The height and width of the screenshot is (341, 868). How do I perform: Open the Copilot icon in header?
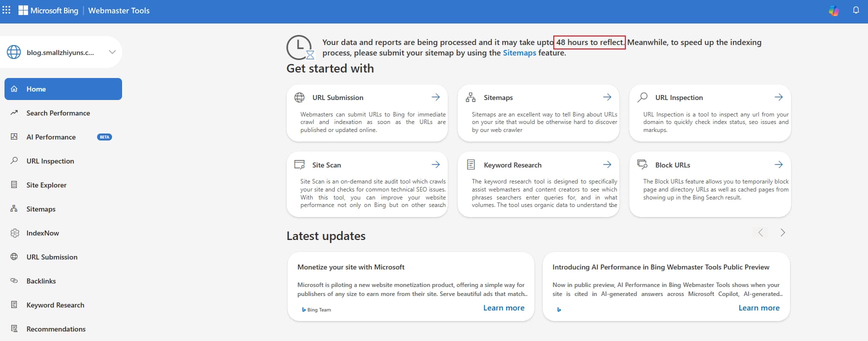coord(833,10)
